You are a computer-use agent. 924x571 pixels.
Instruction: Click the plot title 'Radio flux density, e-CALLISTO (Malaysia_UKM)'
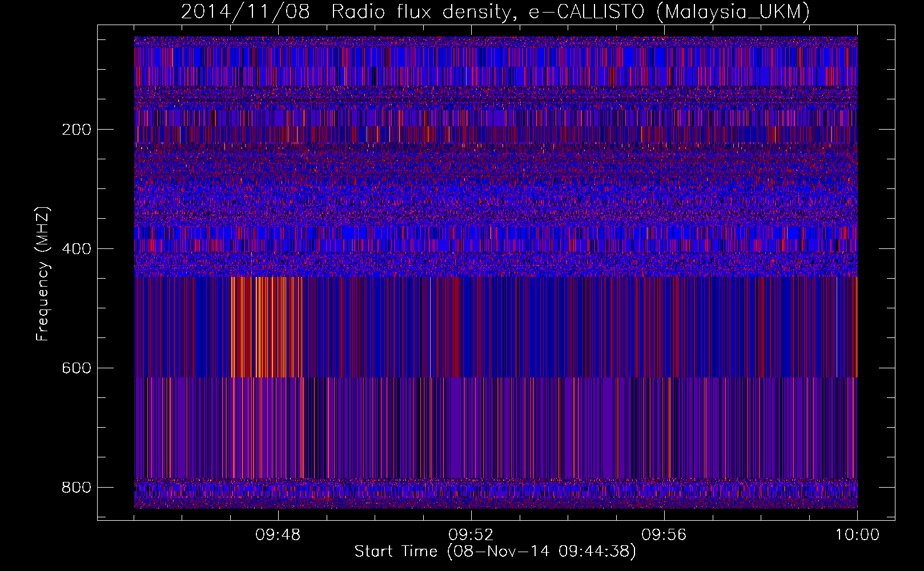point(570,11)
